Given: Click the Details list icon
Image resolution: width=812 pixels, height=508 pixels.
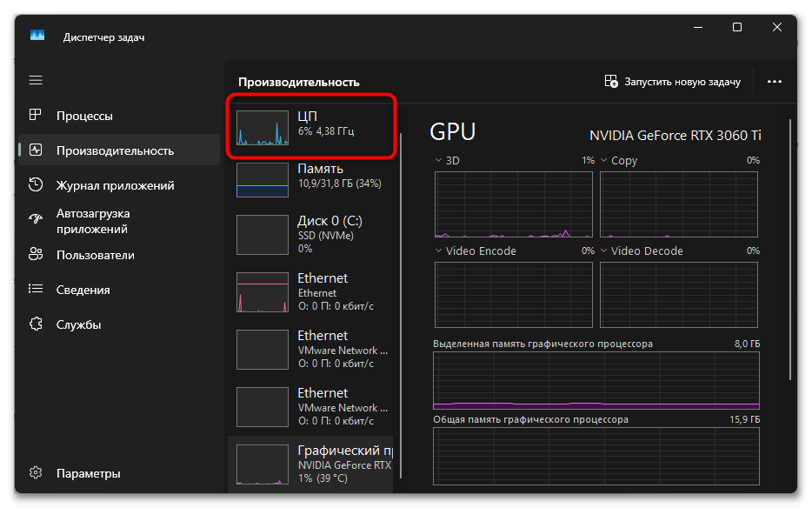Looking at the screenshot, I should pos(36,289).
